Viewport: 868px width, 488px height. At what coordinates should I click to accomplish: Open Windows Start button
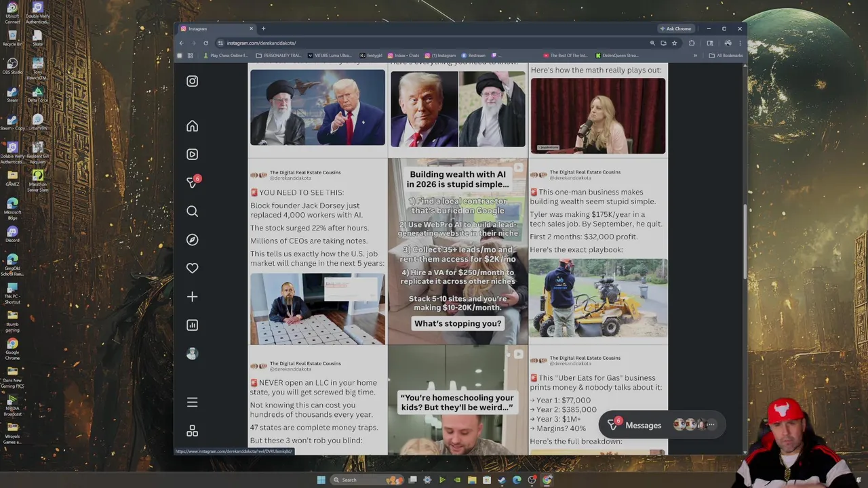click(x=321, y=480)
